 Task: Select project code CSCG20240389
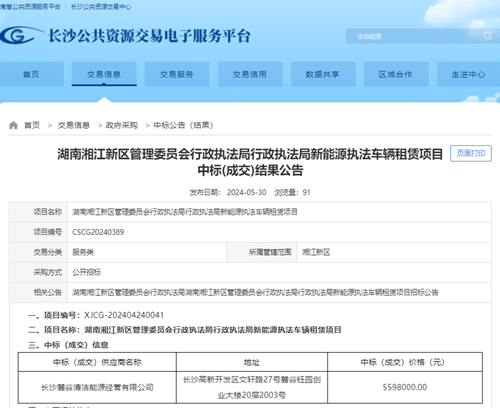coord(98,232)
